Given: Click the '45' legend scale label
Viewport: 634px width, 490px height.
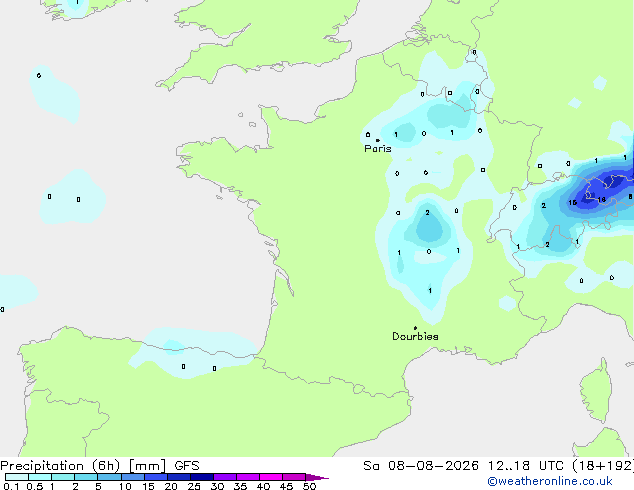Looking at the screenshot, I should (x=286, y=486).
